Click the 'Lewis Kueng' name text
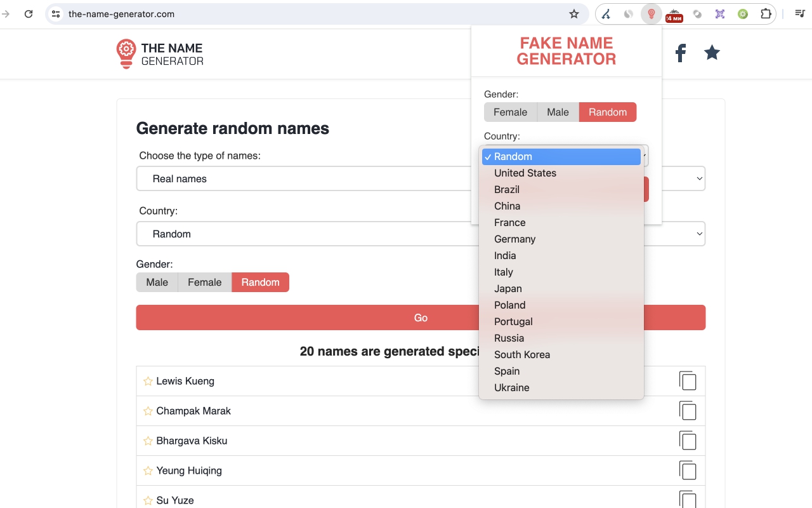 (185, 381)
